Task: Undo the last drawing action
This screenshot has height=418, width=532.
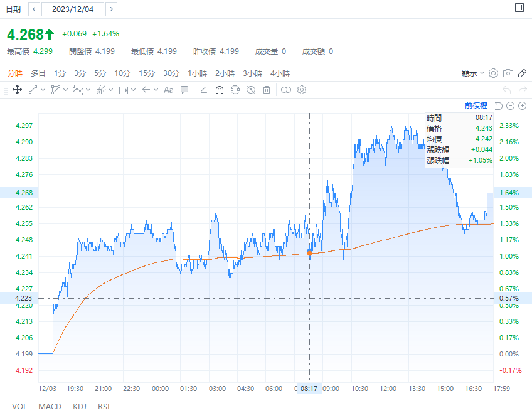Action: coord(506,90)
